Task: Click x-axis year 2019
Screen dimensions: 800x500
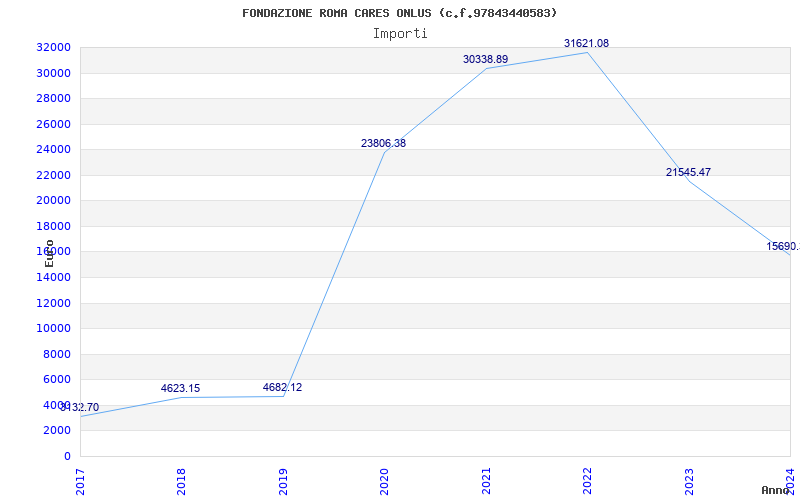Action: [x=283, y=481]
